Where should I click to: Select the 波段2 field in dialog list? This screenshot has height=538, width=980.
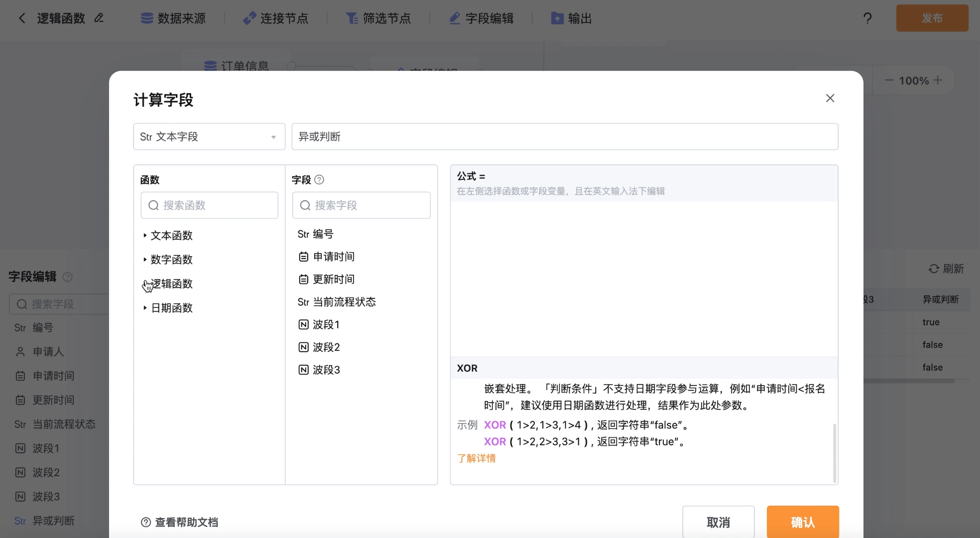pyautogui.click(x=319, y=347)
